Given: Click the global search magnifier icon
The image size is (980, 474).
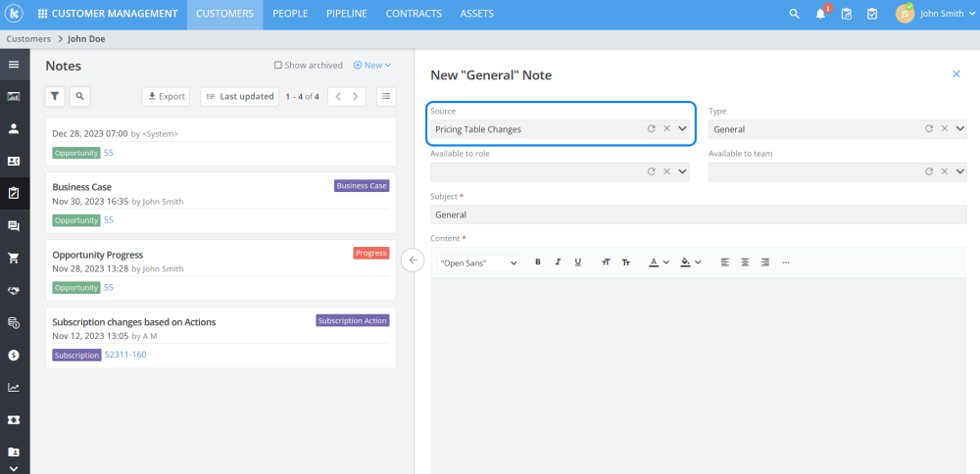Looking at the screenshot, I should pyautogui.click(x=795, y=14).
